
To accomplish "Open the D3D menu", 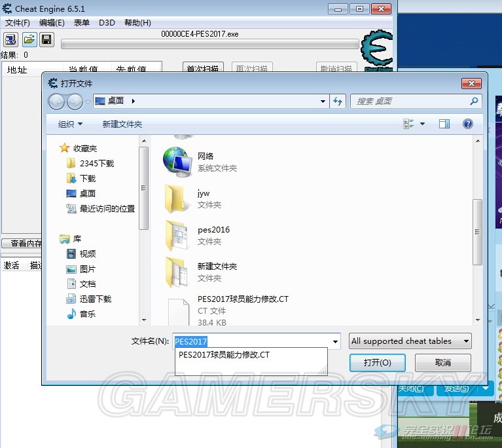I will 107,23.
